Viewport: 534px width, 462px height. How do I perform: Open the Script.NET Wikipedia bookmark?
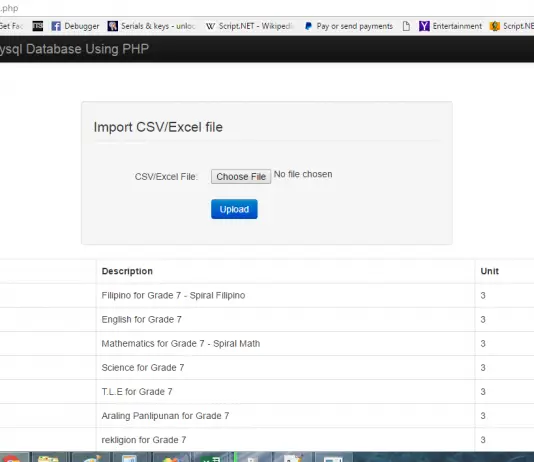point(249,26)
